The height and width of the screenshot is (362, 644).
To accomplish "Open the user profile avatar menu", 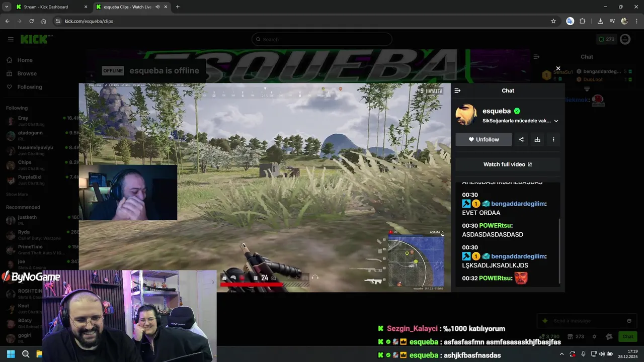I will click(x=625, y=39).
